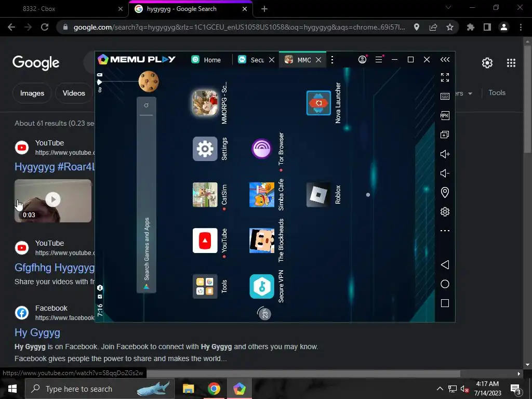The height and width of the screenshot is (399, 532).
Task: Open the Secure VPN app
Action: click(x=262, y=286)
